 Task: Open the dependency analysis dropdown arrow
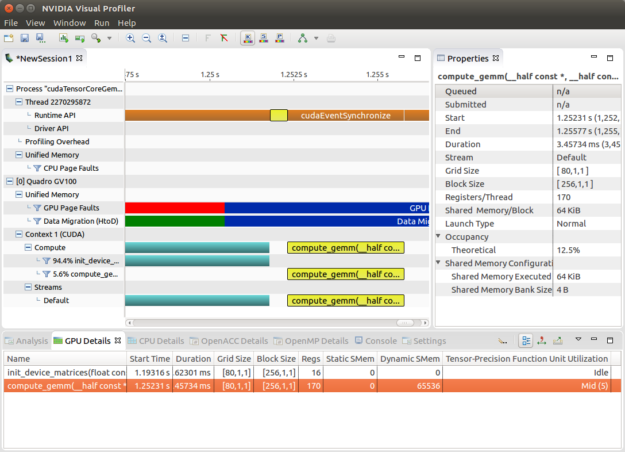coord(316,39)
